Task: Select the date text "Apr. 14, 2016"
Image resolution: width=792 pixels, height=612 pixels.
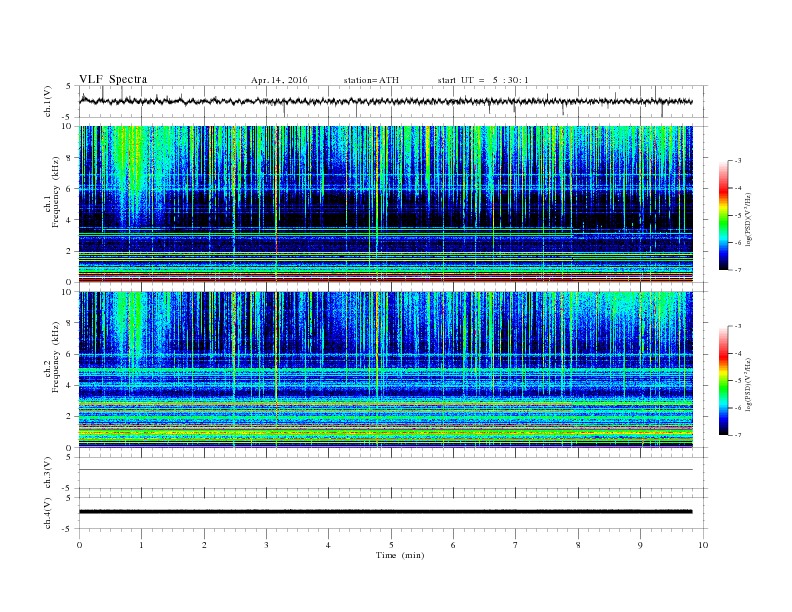Action: click(x=279, y=80)
